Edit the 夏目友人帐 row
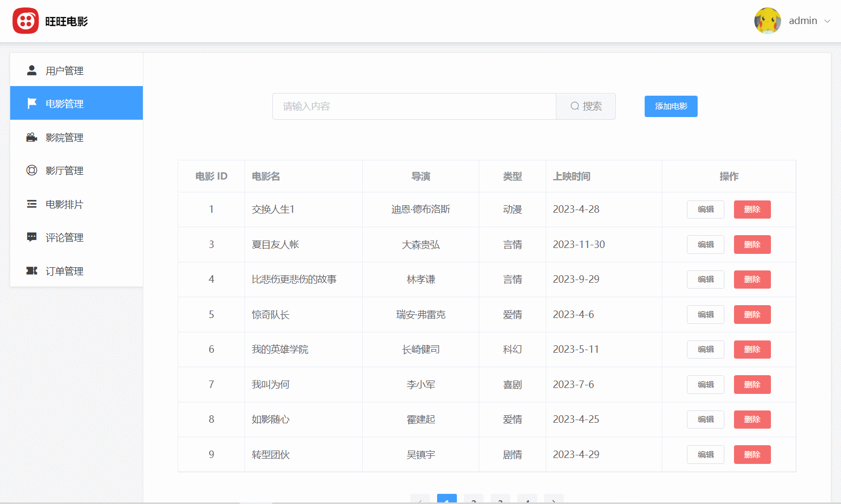The width and height of the screenshot is (841, 504). pos(706,244)
